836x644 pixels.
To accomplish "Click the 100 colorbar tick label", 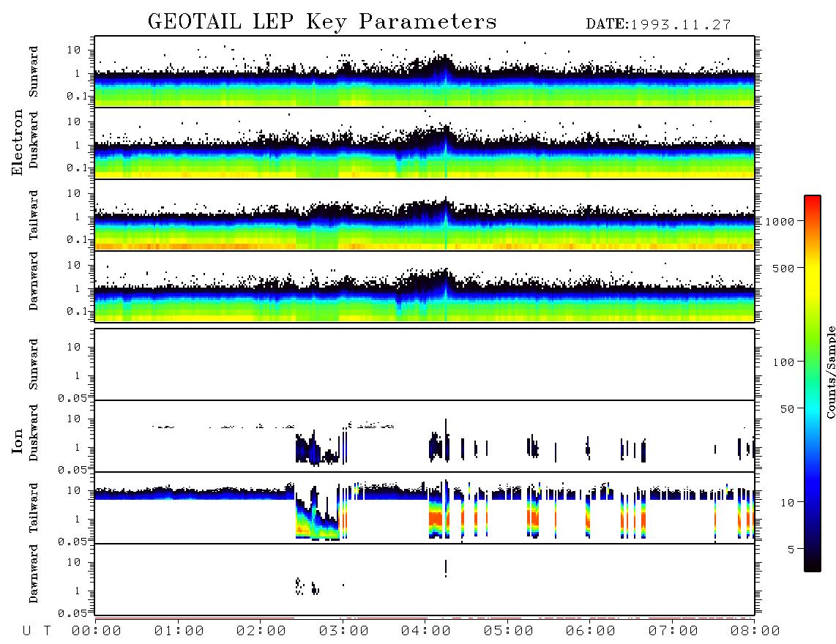I will [x=783, y=362].
